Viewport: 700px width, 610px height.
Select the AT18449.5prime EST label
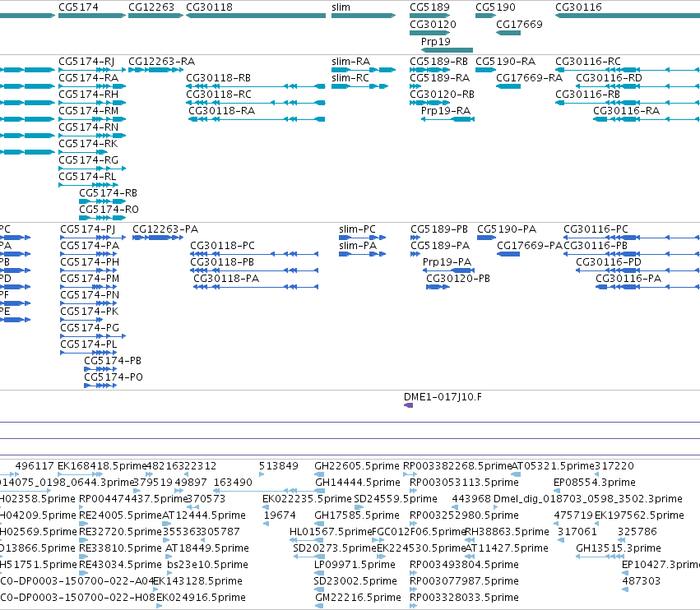(207, 548)
